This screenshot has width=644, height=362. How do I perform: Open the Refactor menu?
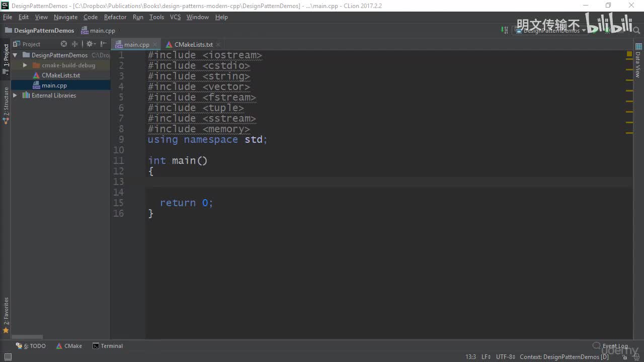(115, 17)
